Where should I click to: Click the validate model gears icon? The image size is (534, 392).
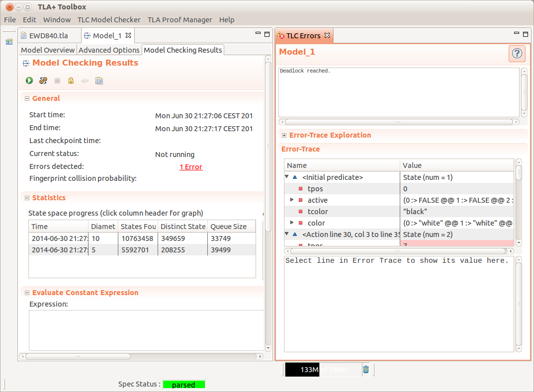click(43, 80)
